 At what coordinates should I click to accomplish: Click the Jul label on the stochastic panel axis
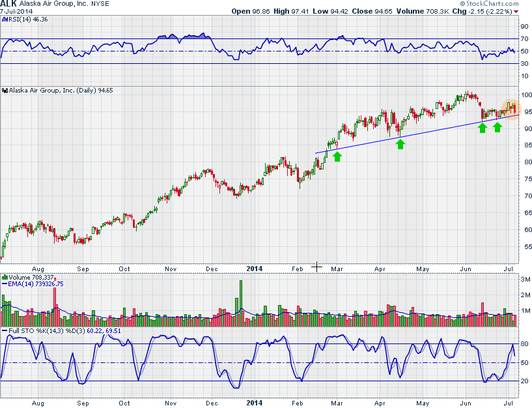point(509,403)
